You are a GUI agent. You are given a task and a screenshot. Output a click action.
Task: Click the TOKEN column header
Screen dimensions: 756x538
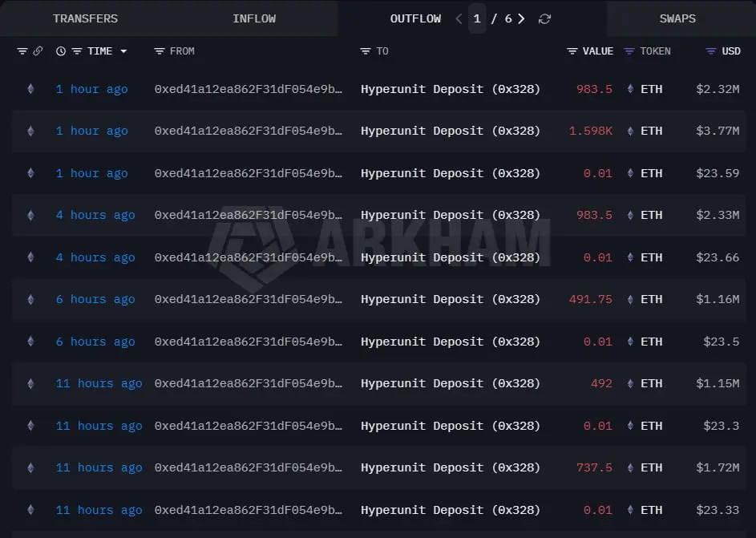[655, 51]
